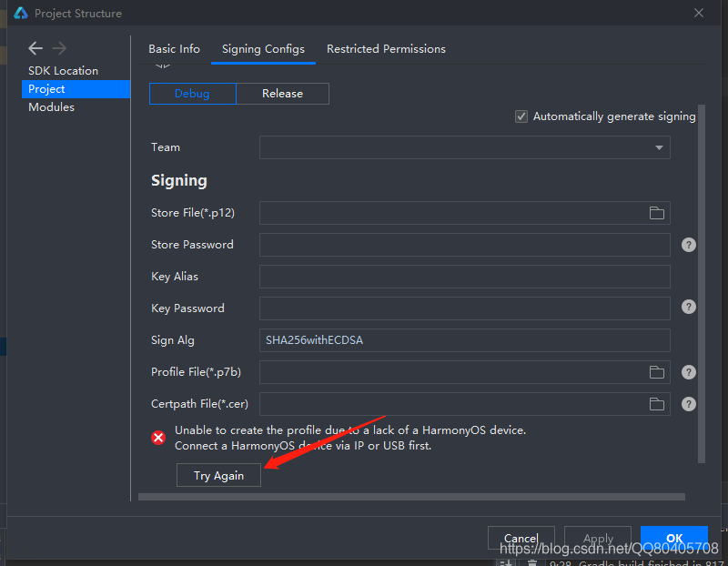Screen dimensions: 728x566
Task: Click the Key Password input field
Action: coord(464,308)
